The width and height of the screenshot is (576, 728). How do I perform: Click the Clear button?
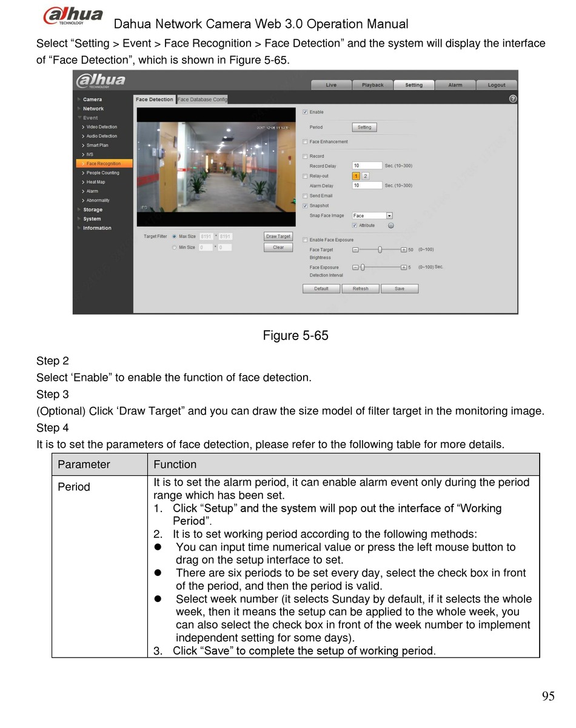coord(278,247)
